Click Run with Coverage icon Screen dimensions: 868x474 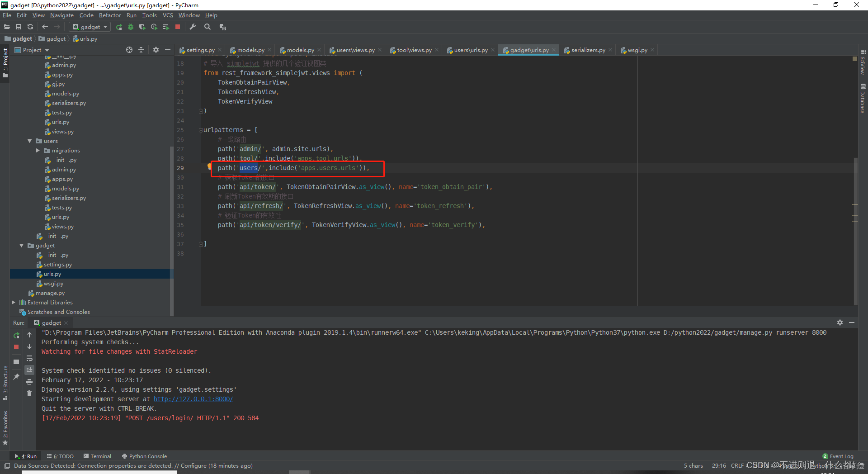pyautogui.click(x=142, y=27)
